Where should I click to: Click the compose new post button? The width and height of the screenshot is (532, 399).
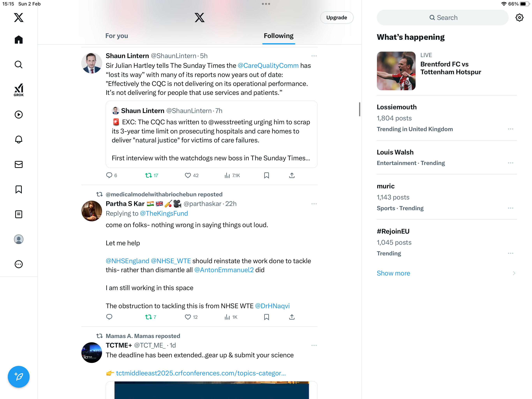tap(18, 377)
